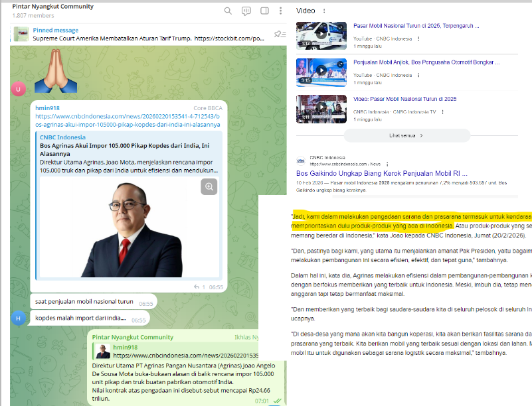Open the Pinned message bar
The image size is (532, 406).
point(148,34)
